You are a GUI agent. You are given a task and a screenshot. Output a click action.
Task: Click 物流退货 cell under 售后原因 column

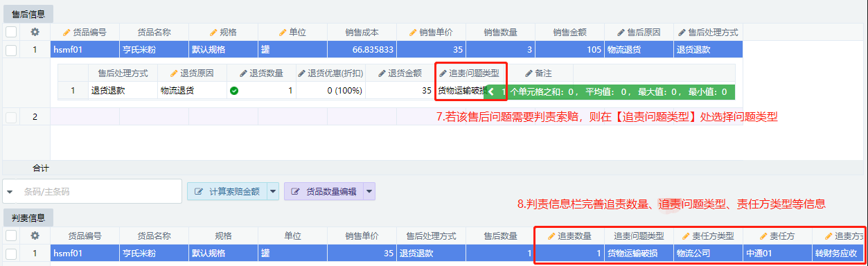(x=639, y=50)
